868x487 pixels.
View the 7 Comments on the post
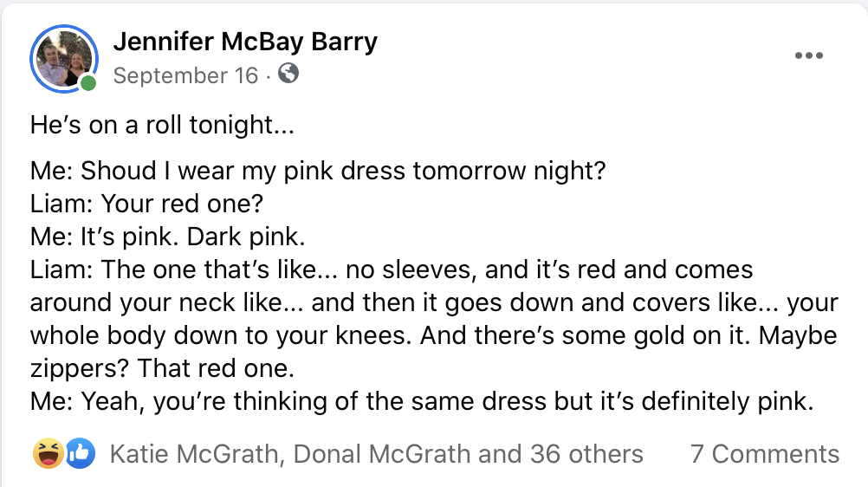[764, 454]
